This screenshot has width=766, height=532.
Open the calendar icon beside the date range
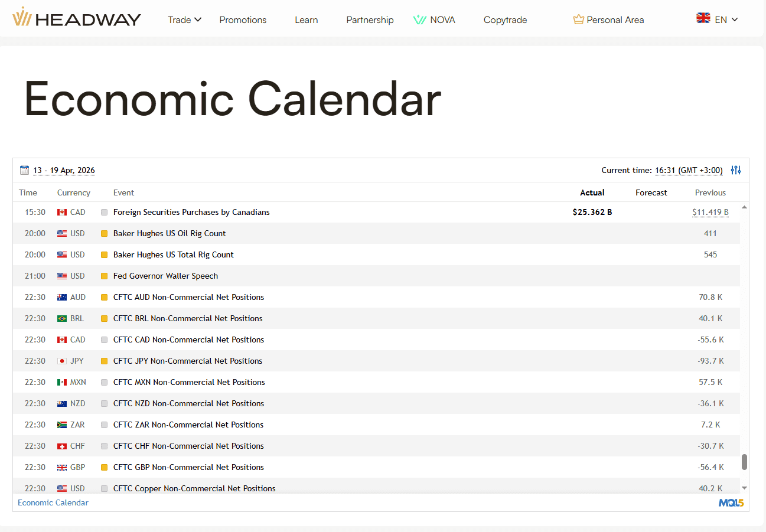coord(24,169)
